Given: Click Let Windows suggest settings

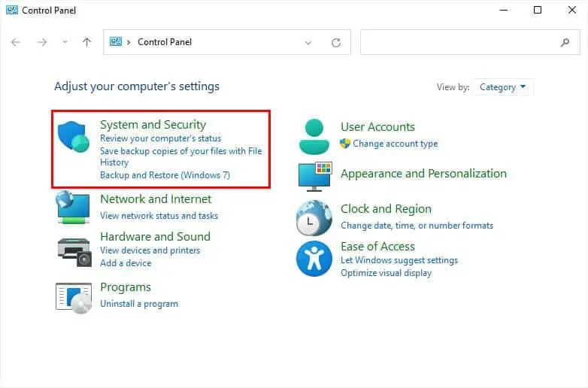Looking at the screenshot, I should [x=399, y=260].
